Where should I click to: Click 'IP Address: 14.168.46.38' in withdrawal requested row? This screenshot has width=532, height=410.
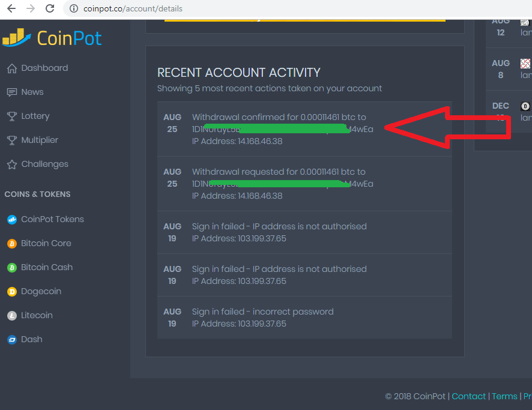click(237, 196)
